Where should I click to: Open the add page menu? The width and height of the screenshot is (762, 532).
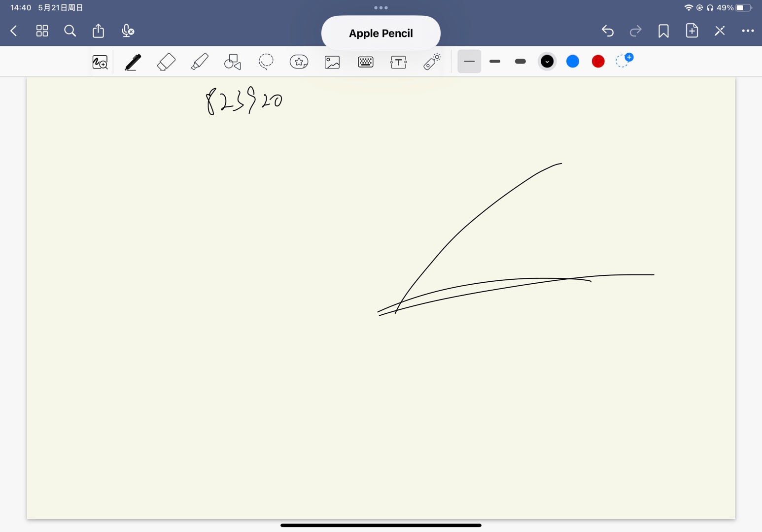pyautogui.click(x=692, y=31)
